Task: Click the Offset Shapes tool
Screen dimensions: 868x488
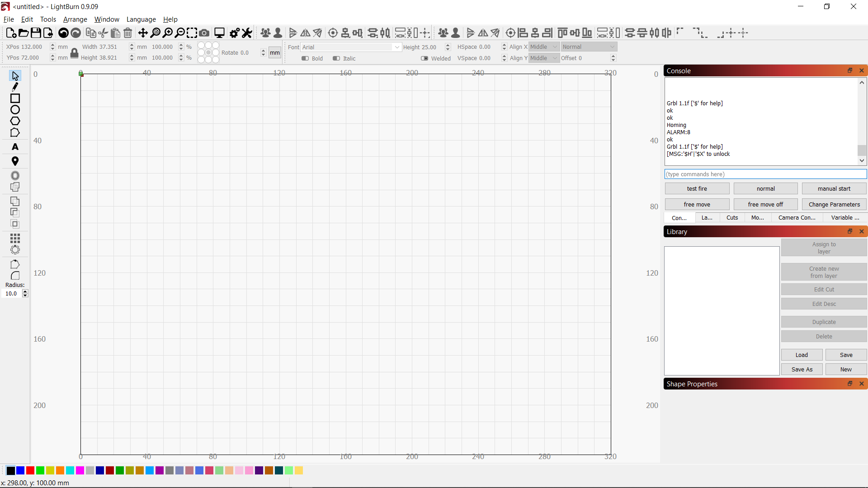Action: (15, 176)
